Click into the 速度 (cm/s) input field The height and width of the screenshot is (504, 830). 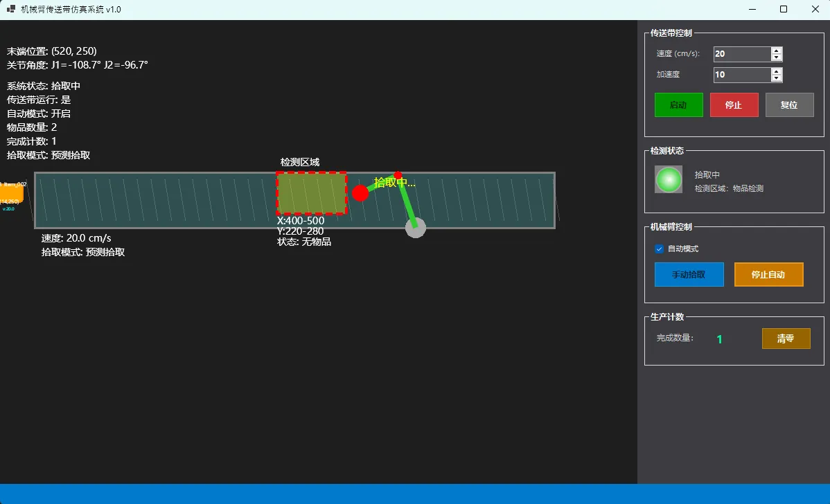click(x=741, y=54)
